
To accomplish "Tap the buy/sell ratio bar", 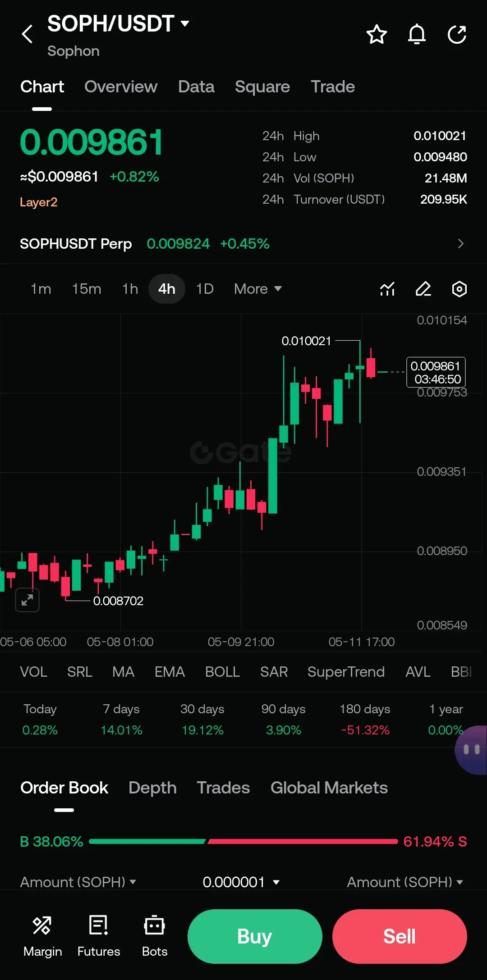I will pos(243,841).
